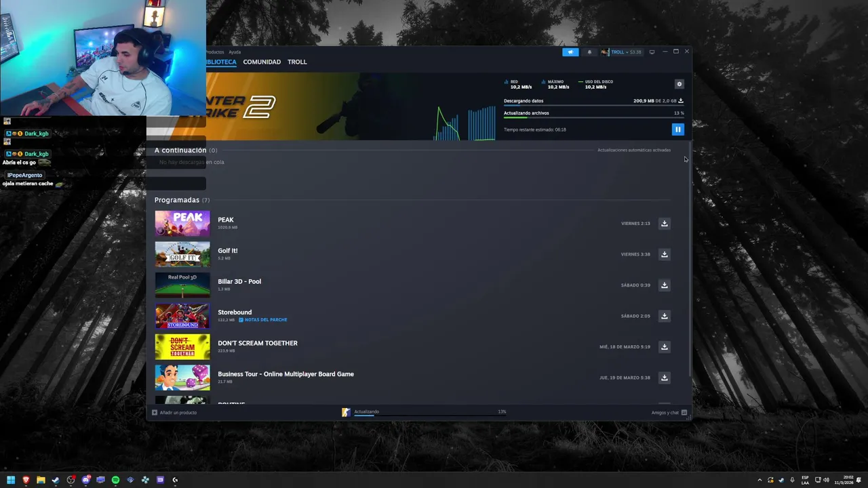Click Actualizaciones automáticas activadas text
The height and width of the screenshot is (488, 868).
tap(634, 150)
